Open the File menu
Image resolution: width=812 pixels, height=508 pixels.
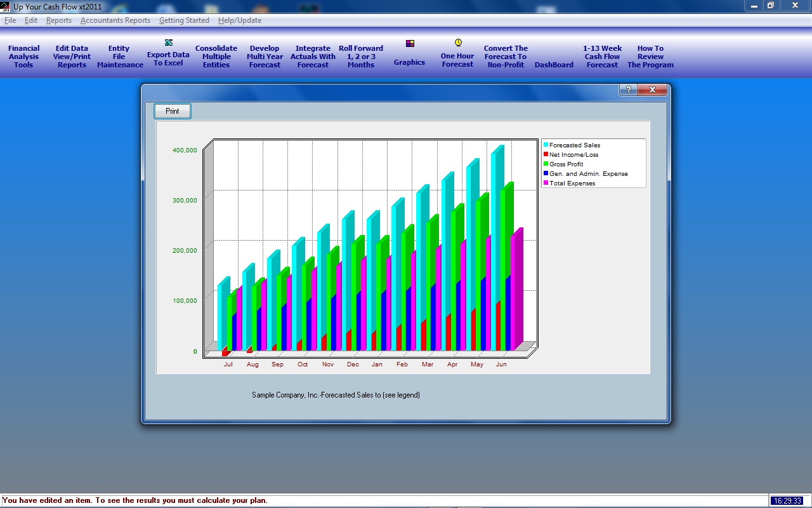pos(10,20)
